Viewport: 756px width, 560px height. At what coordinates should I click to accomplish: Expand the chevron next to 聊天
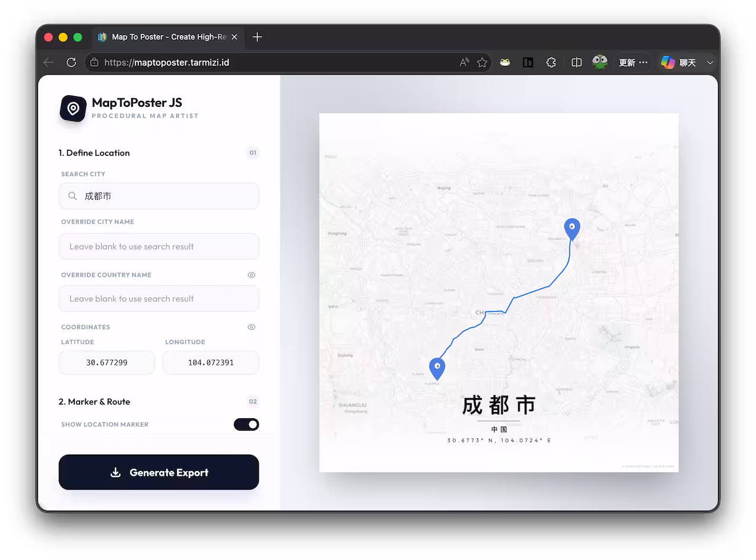(710, 62)
